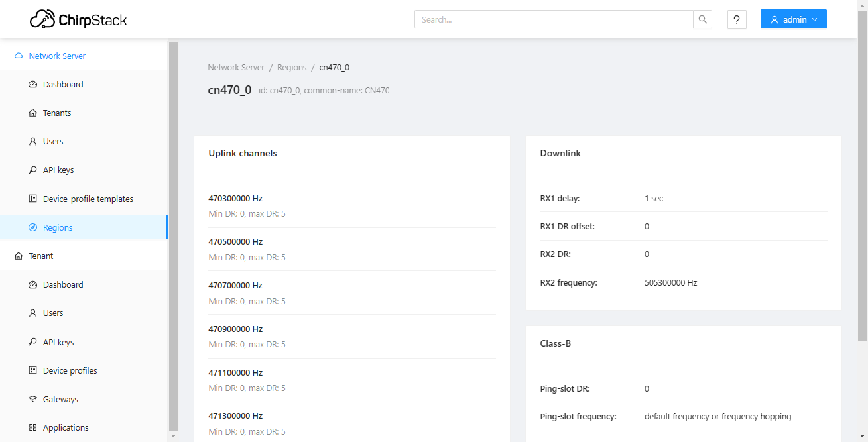Click the search magnifier icon button
This screenshot has height=442, width=868.
point(702,20)
